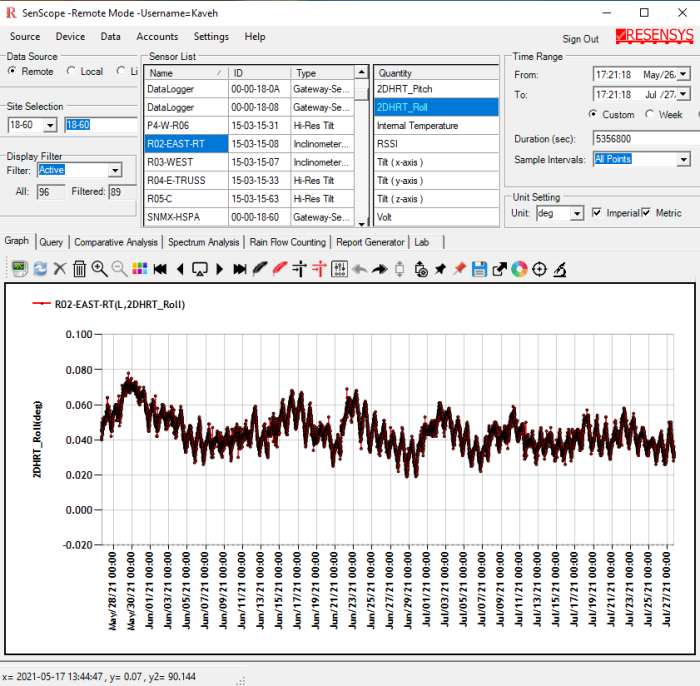Open the color wheel chart icon
Image resolution: width=700 pixels, height=686 pixels.
[519, 268]
